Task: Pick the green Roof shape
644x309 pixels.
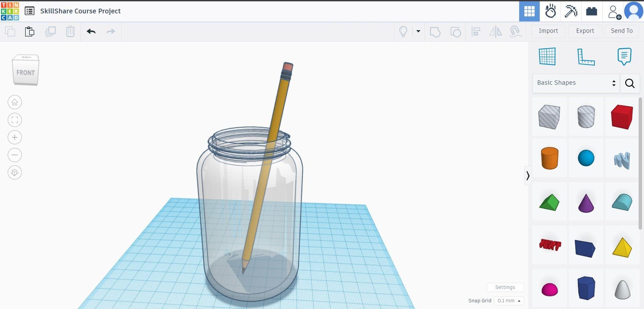Action: [x=549, y=202]
